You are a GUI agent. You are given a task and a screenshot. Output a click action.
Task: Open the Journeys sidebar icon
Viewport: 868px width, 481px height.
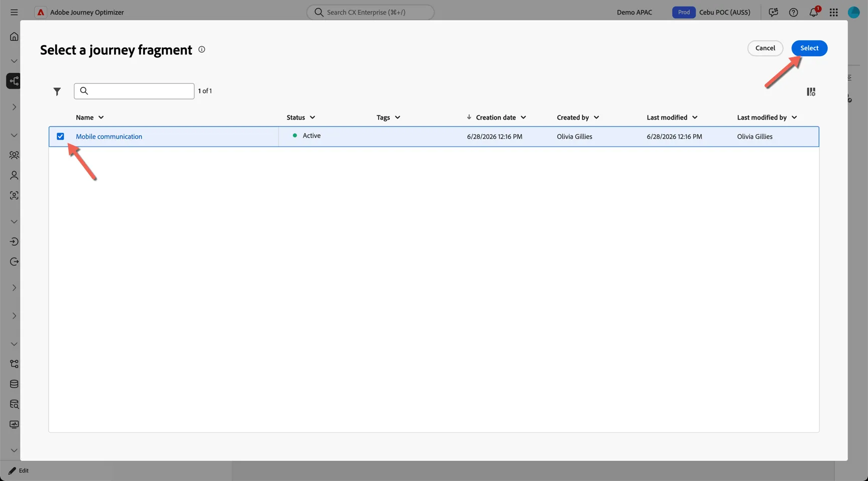coord(14,81)
